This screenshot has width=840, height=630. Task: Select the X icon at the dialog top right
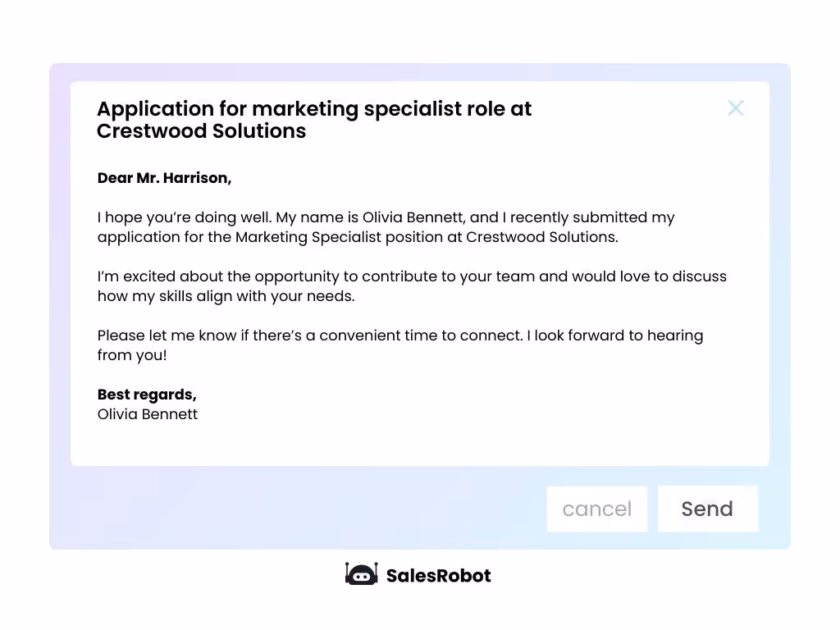tap(735, 107)
